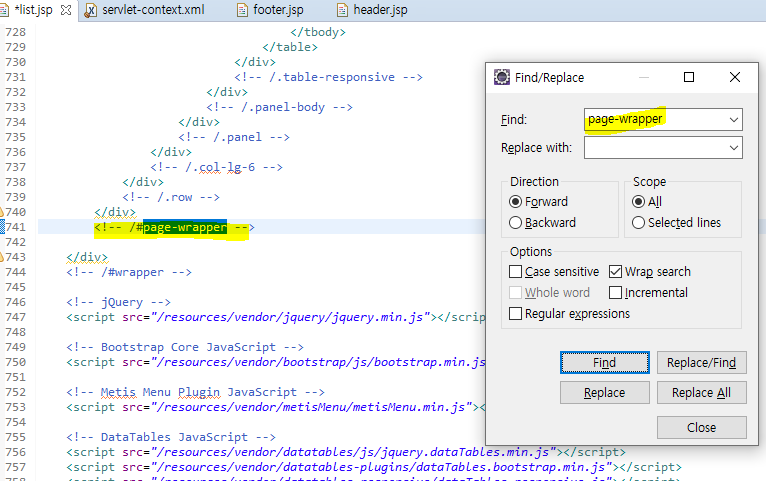
Task: Click the footer.jsp file icon
Action: (242, 10)
